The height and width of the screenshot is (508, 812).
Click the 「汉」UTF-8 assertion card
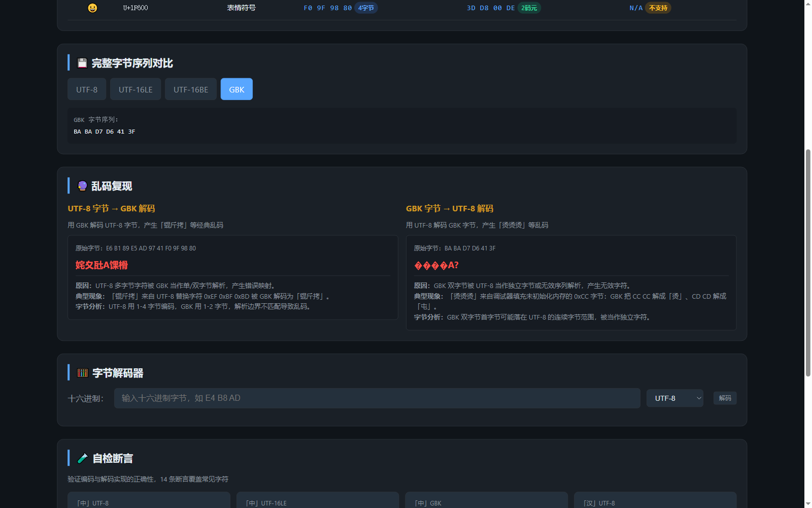[x=655, y=500]
